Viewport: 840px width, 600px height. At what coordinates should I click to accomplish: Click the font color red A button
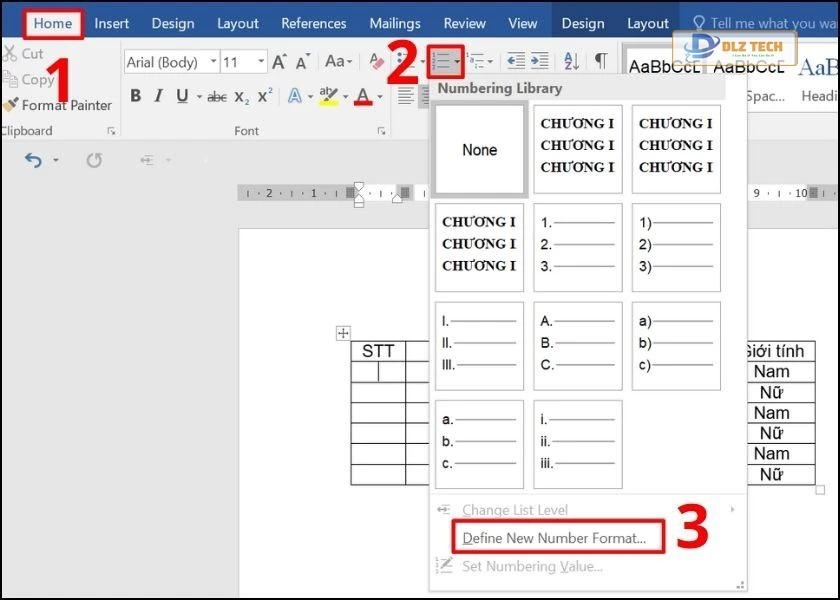[362, 97]
